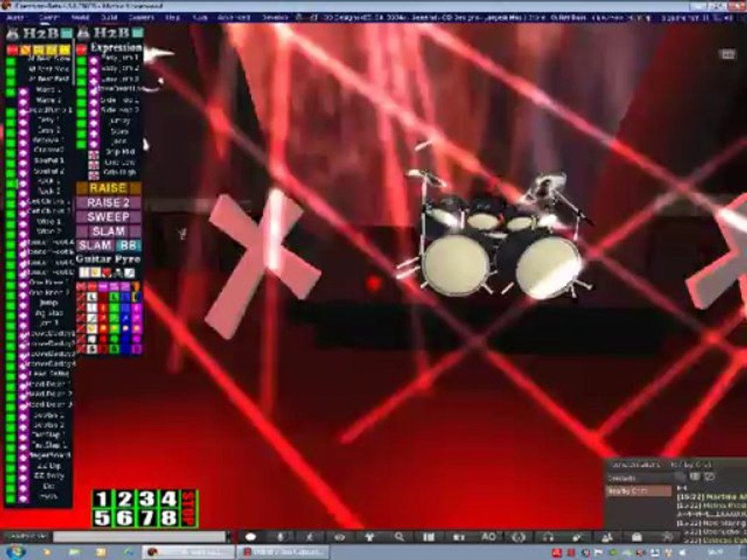The height and width of the screenshot is (560, 747).
Task: Click the SWEEP button
Action: coord(109,217)
